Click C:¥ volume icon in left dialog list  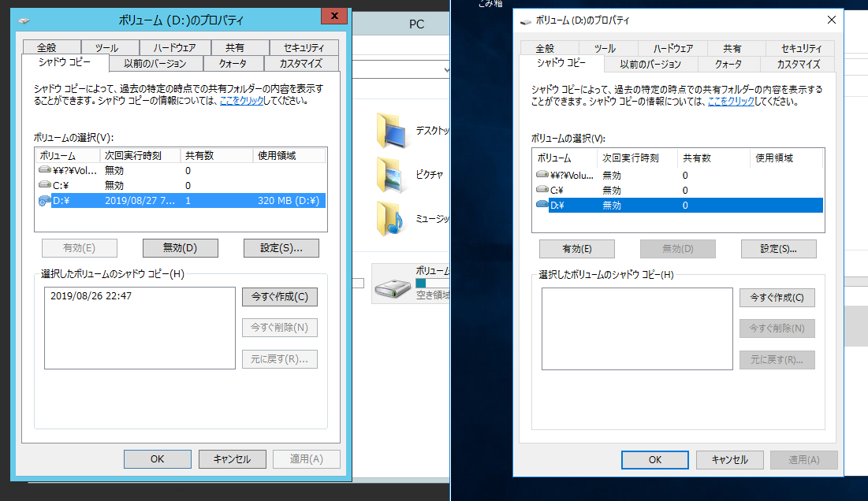coord(44,184)
